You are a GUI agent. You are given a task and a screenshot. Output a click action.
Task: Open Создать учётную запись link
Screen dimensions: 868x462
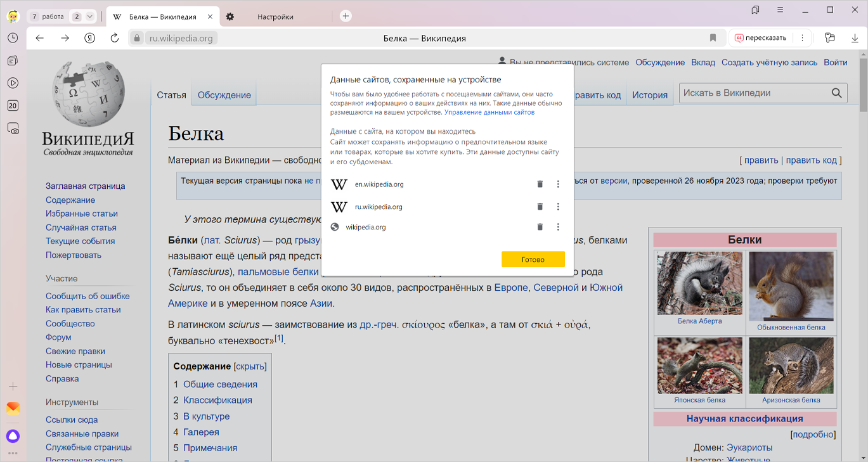point(769,62)
